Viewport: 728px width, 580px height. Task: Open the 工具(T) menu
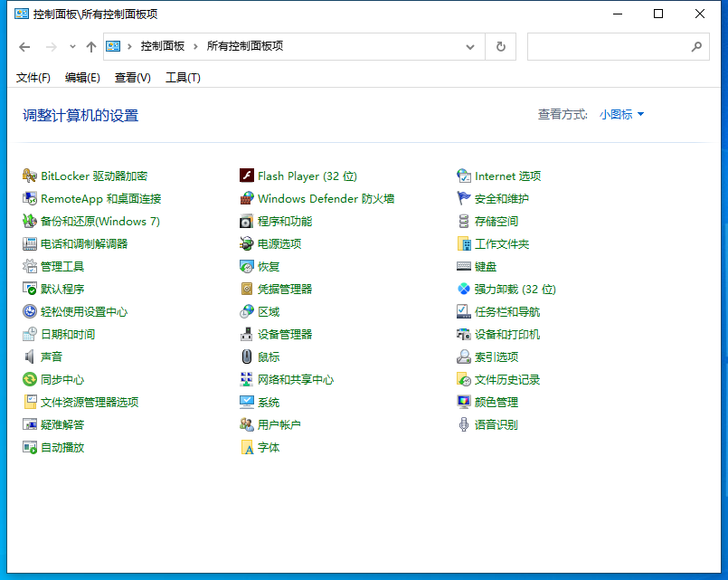click(x=183, y=78)
